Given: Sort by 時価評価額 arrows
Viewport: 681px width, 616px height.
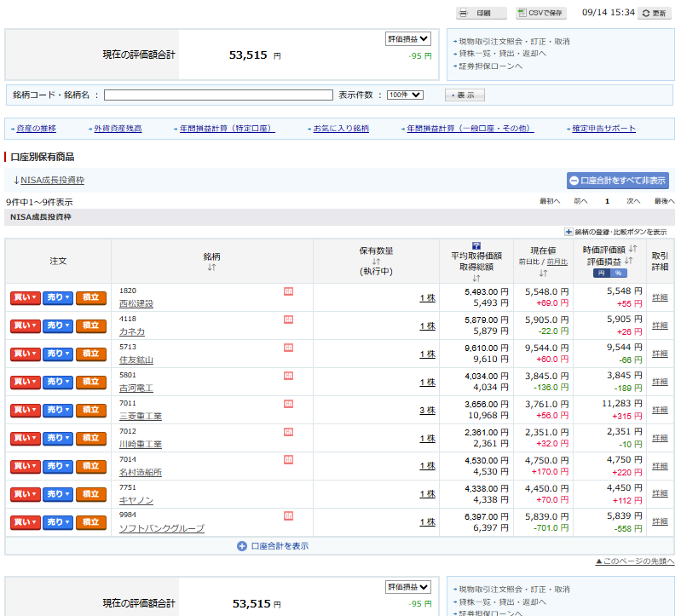Looking at the screenshot, I should pyautogui.click(x=632, y=249).
